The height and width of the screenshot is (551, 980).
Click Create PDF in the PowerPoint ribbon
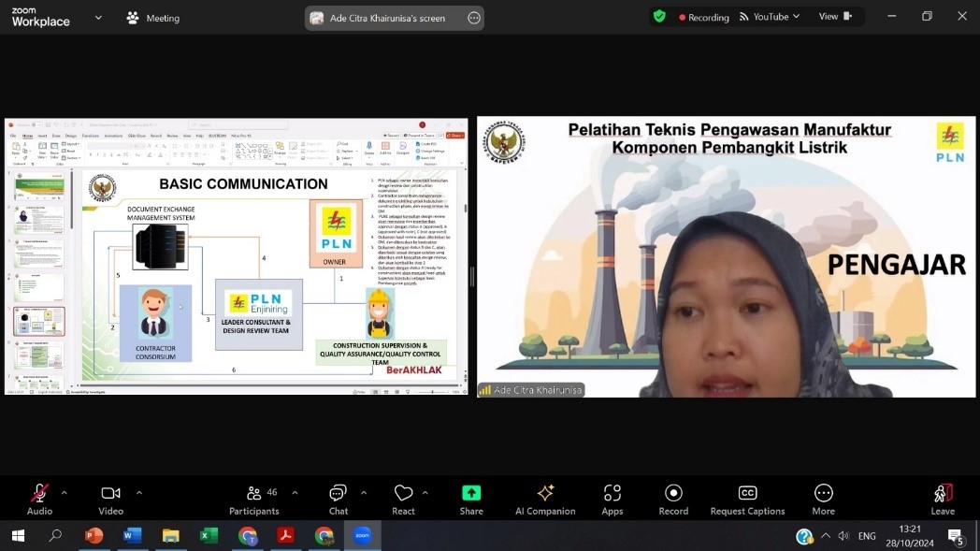point(426,144)
